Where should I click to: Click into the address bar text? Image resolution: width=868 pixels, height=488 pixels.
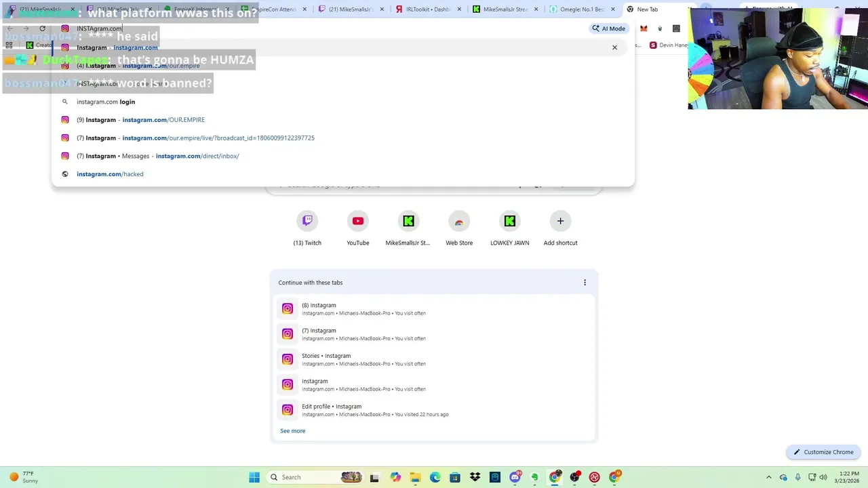coord(99,28)
